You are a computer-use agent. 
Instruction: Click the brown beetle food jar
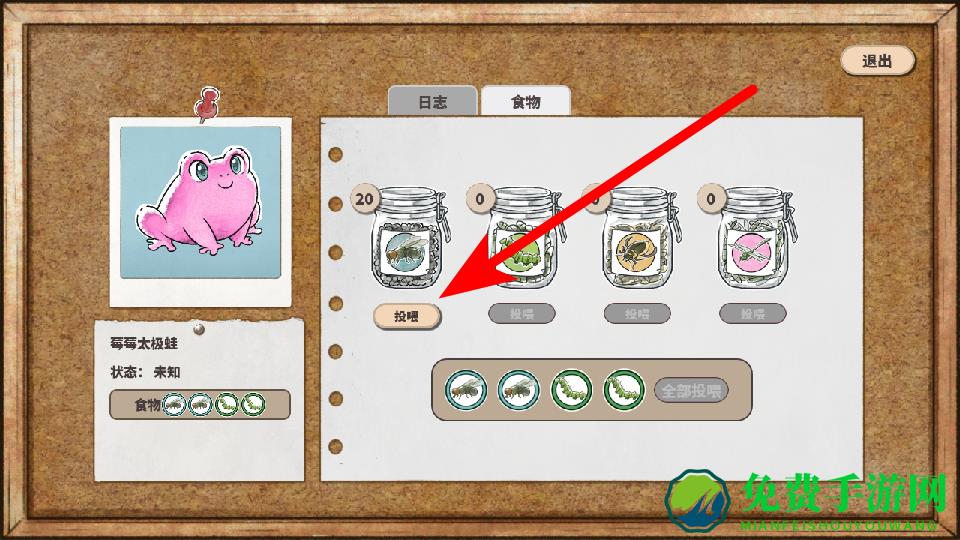point(640,239)
